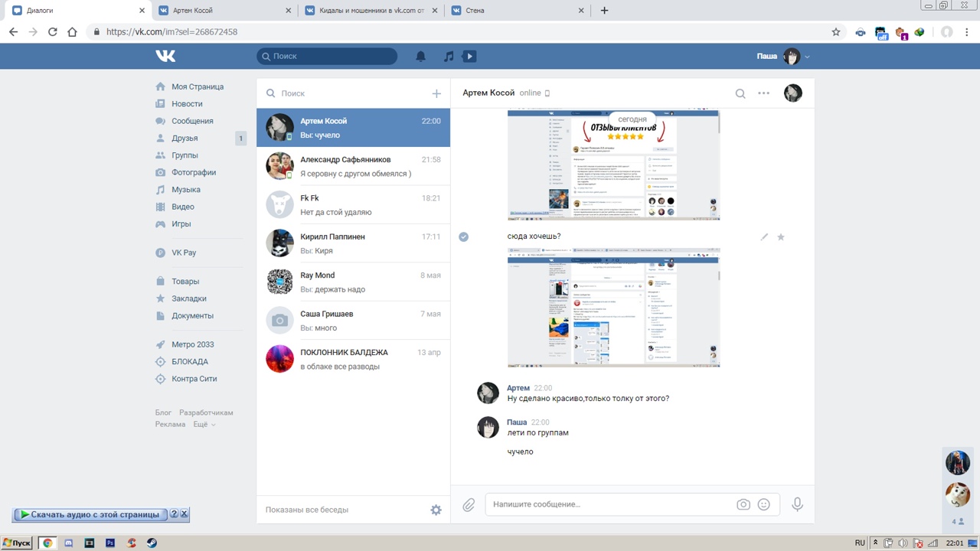The image size is (980, 551).
Task: Open the music note icon in header
Action: click(449, 56)
